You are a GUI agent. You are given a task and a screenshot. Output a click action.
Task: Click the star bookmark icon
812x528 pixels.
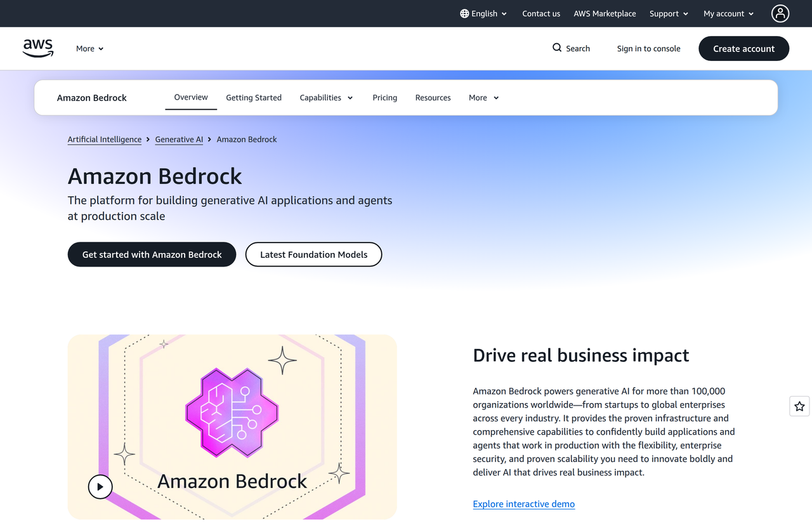point(799,406)
